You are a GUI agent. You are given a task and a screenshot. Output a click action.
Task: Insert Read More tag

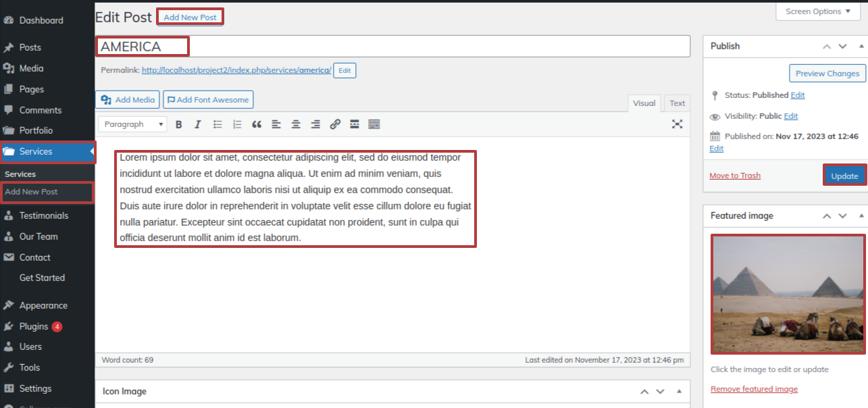click(355, 124)
